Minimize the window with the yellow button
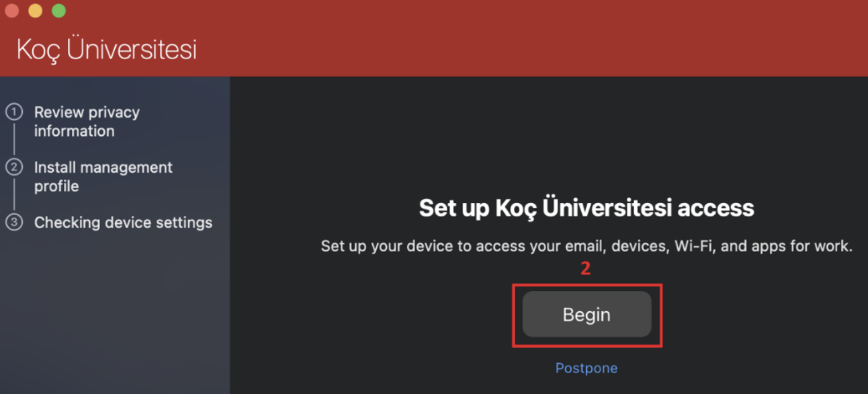Image resolution: width=868 pixels, height=394 pixels. pos(35,11)
